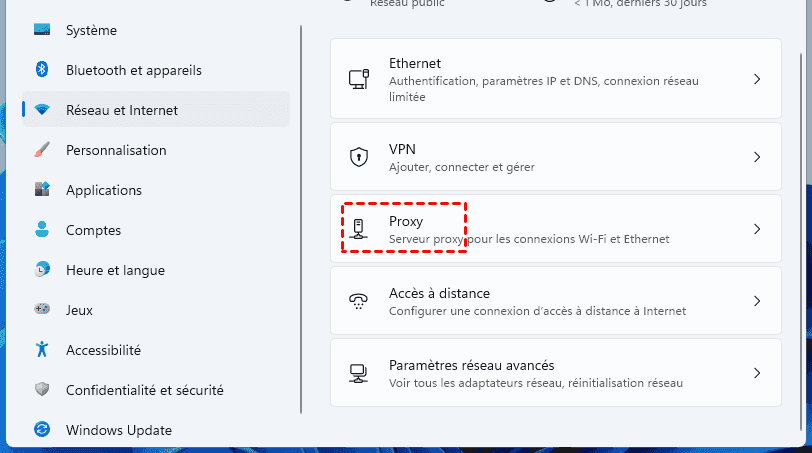Viewport: 812px width, 453px height.
Task: Click the Comptes person icon
Action: [x=42, y=230]
